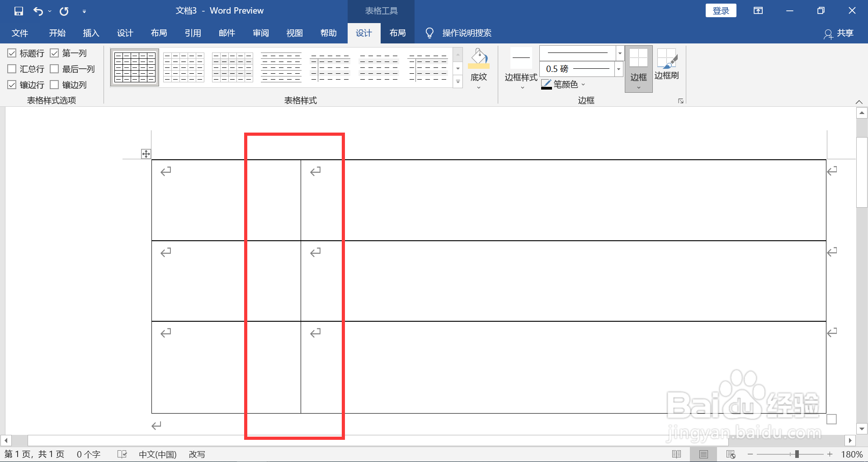Expand the table styles gallery

pyautogui.click(x=458, y=82)
